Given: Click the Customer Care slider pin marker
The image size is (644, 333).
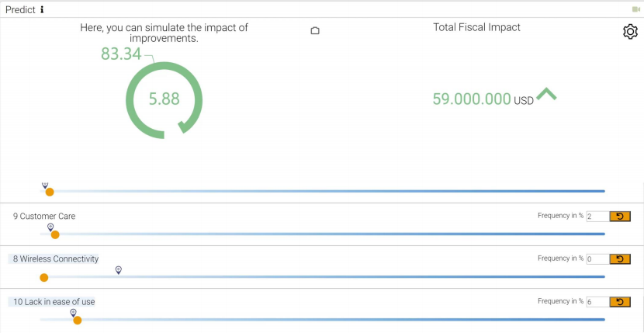Looking at the screenshot, I should pyautogui.click(x=50, y=227).
